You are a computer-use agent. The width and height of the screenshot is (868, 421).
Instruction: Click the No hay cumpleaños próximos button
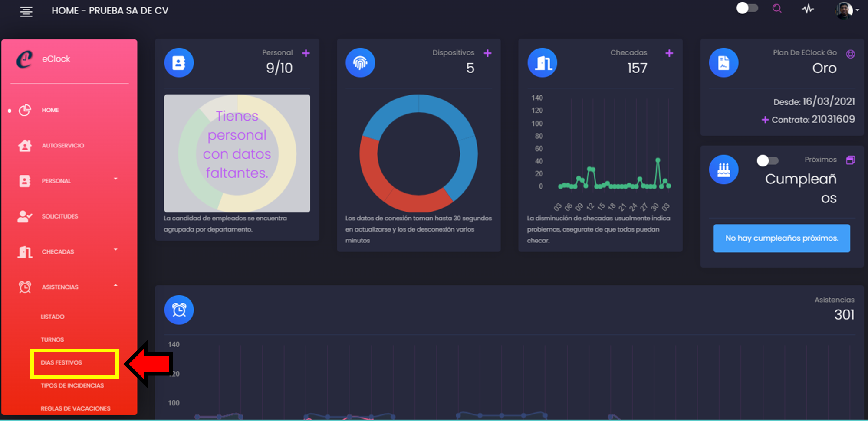(x=781, y=238)
